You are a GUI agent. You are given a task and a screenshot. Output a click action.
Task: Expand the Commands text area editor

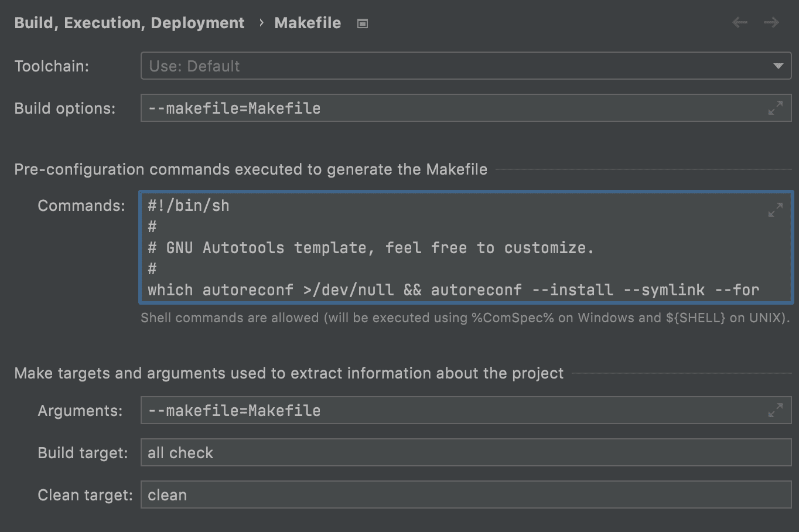tap(775, 210)
